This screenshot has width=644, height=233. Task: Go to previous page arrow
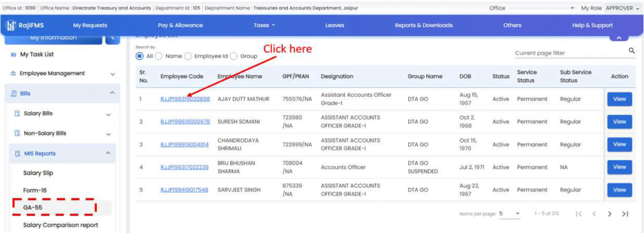click(594, 214)
